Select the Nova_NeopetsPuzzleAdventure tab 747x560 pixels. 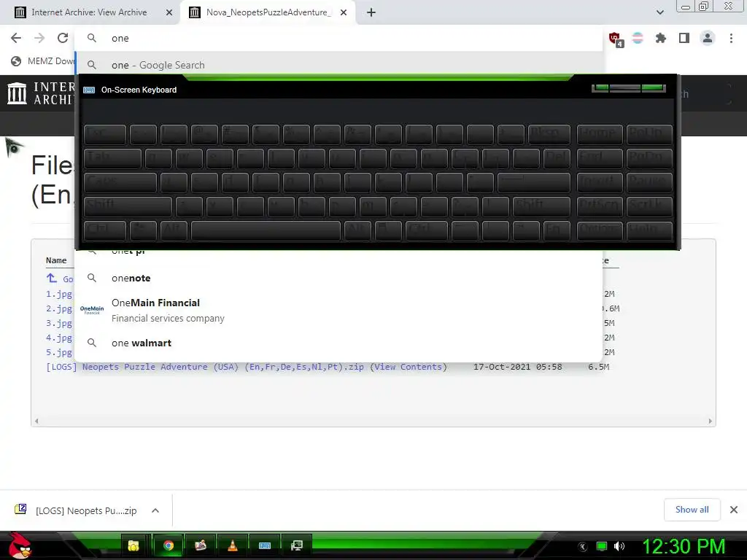(x=268, y=12)
